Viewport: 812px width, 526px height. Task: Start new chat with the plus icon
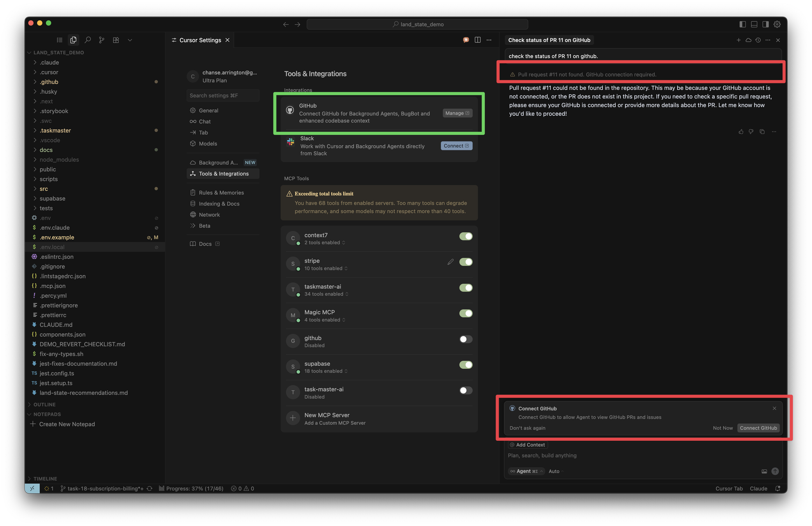tap(739, 40)
